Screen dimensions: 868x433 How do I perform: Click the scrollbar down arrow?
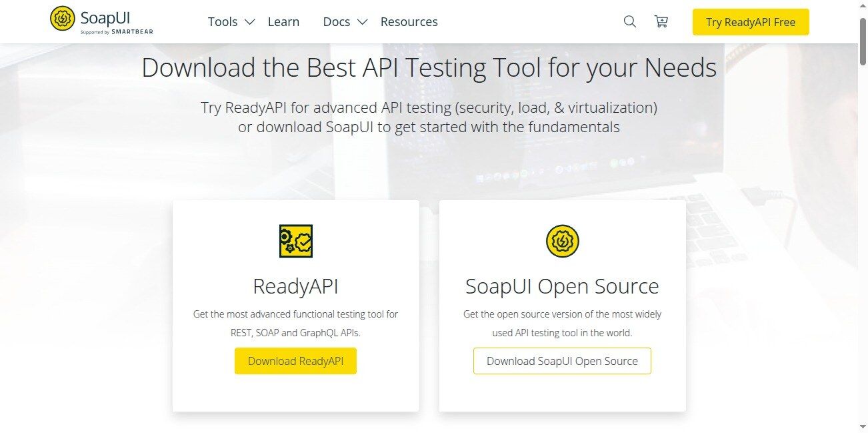point(863,427)
